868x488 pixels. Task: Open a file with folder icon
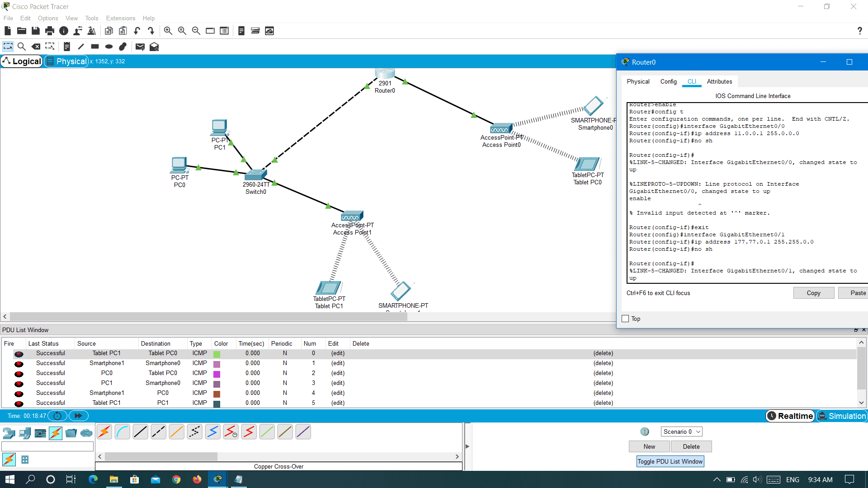[x=21, y=31]
